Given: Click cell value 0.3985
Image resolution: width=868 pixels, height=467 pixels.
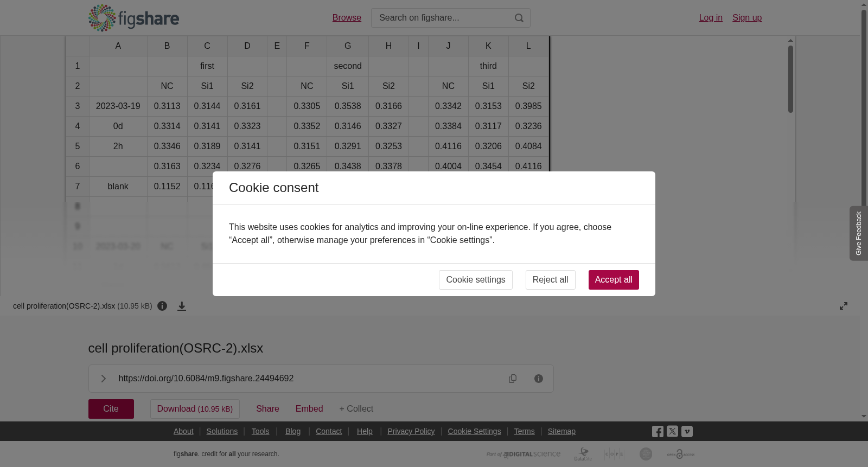Looking at the screenshot, I should [528, 106].
